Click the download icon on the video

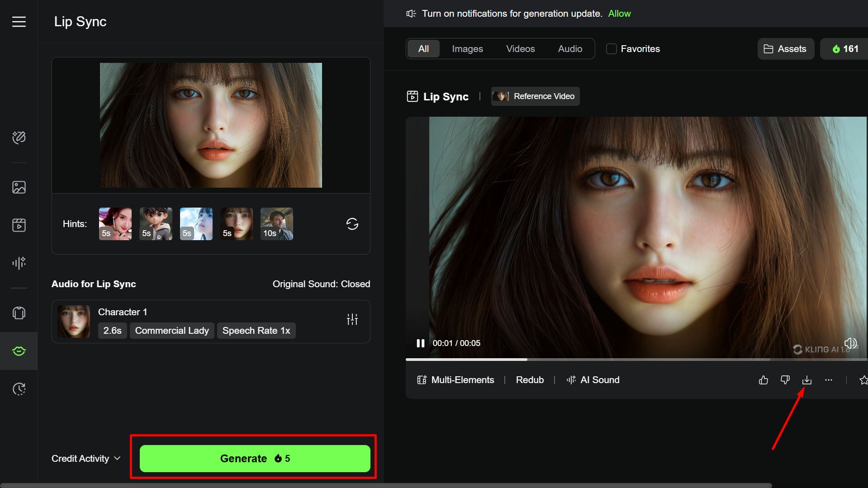tap(807, 380)
